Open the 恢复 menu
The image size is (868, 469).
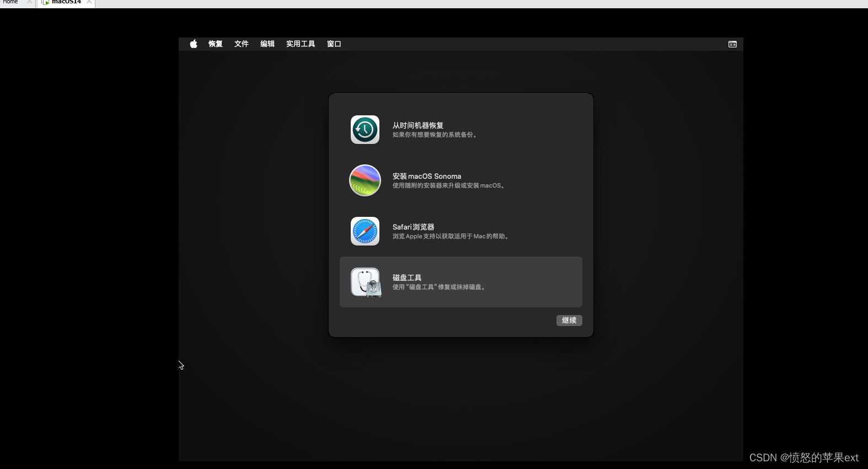pos(216,44)
